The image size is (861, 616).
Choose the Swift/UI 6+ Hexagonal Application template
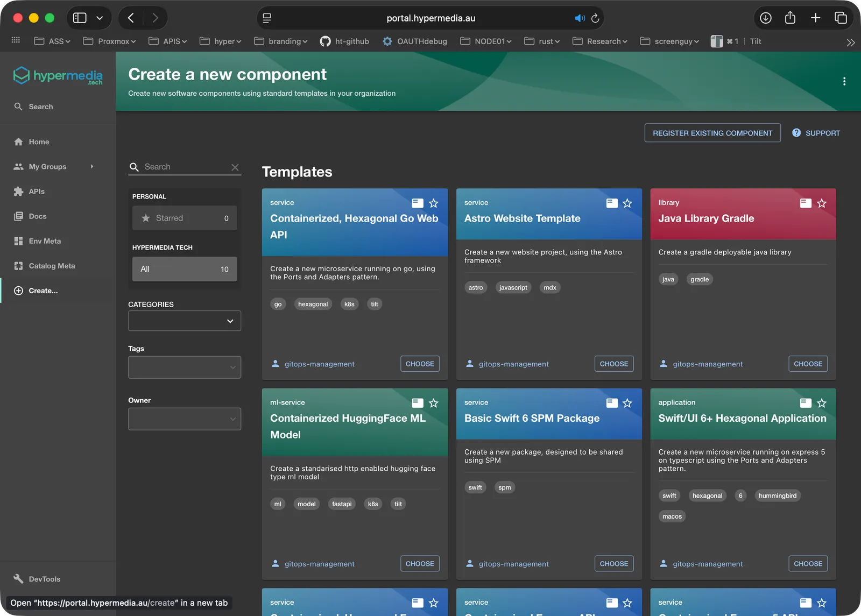coord(808,564)
